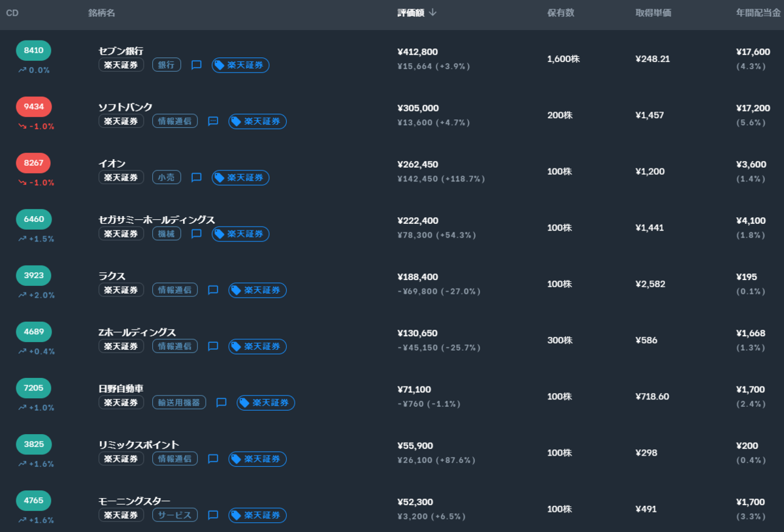Open stock name Zホールディングス

[x=137, y=332]
